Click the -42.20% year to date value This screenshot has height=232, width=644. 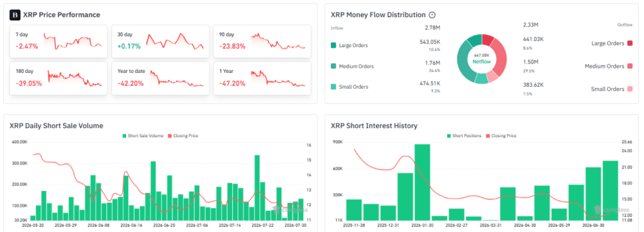coord(131,84)
